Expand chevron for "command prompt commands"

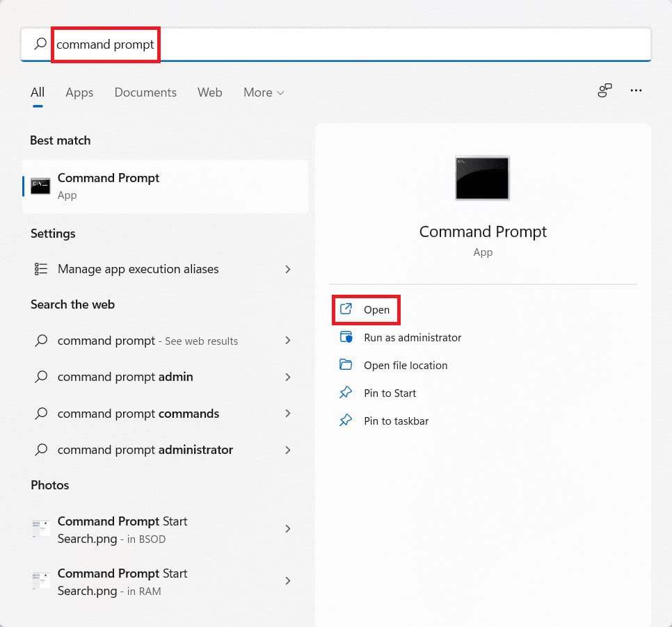(x=288, y=414)
